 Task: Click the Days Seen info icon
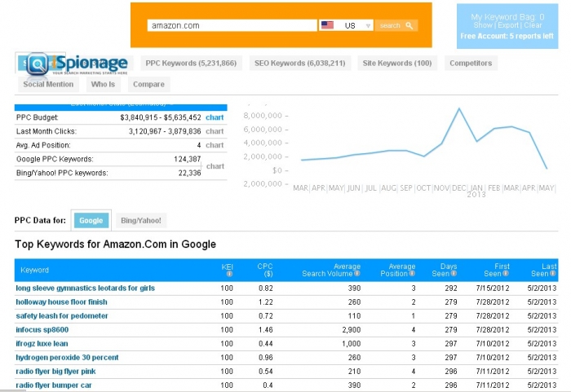click(453, 274)
